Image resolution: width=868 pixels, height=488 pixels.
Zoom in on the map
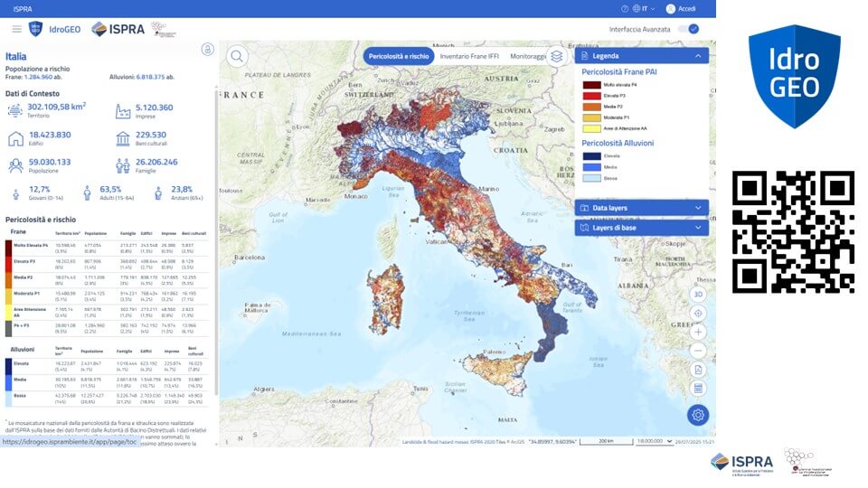(x=697, y=332)
